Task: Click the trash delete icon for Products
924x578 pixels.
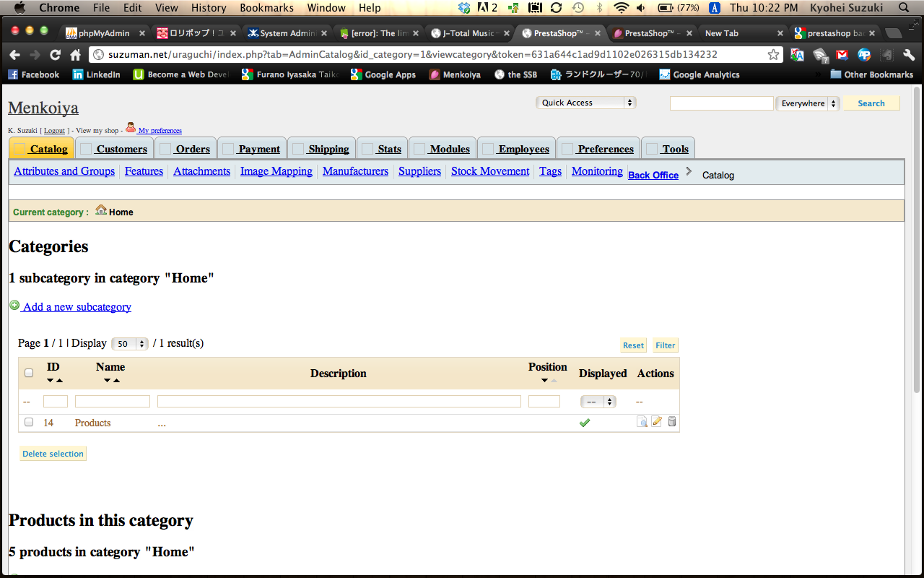Action: click(x=672, y=422)
